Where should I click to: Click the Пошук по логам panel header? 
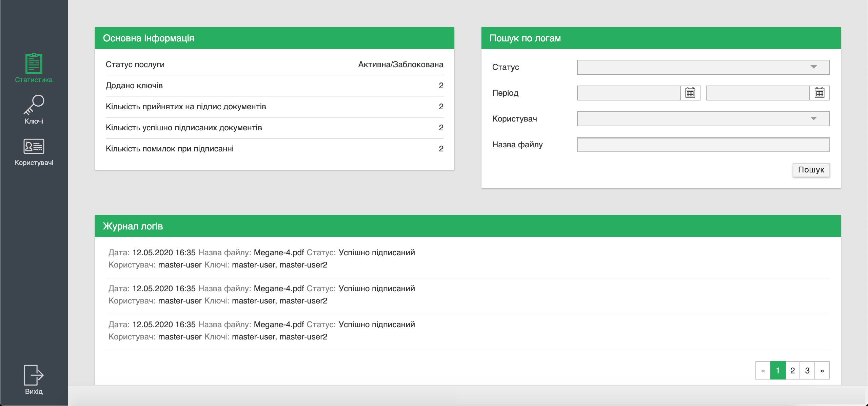(x=661, y=38)
